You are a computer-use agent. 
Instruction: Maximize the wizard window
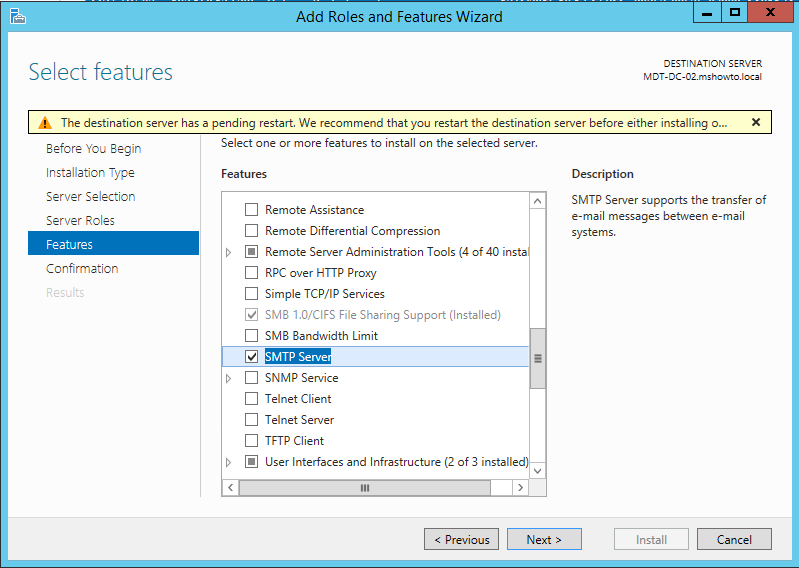tap(734, 13)
